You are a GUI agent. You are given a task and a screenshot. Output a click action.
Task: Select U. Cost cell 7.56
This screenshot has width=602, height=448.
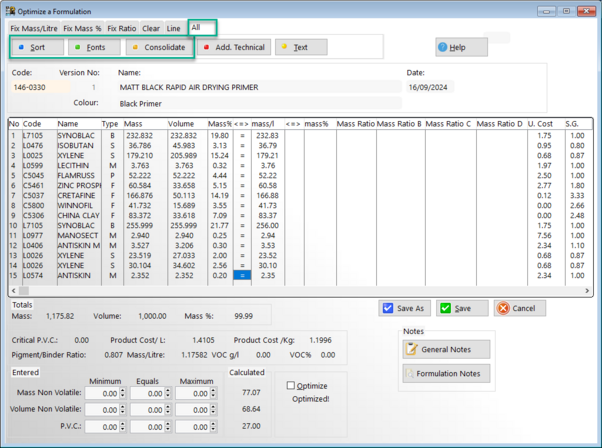(x=546, y=235)
